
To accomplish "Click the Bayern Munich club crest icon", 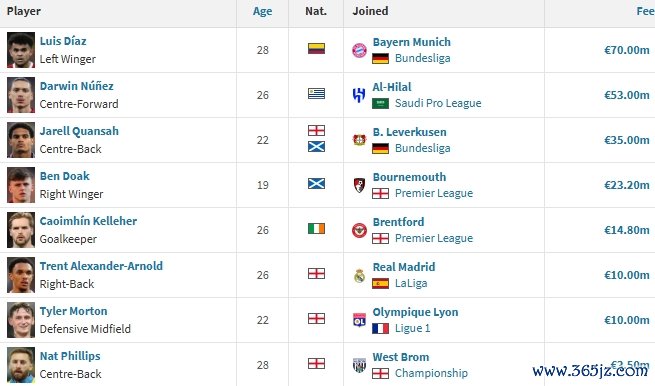I will 359,51.
